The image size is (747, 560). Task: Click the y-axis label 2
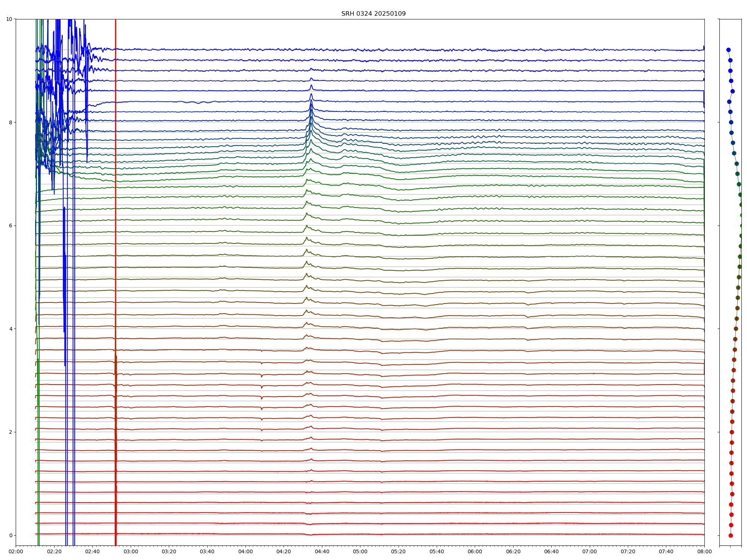[x=10, y=432]
